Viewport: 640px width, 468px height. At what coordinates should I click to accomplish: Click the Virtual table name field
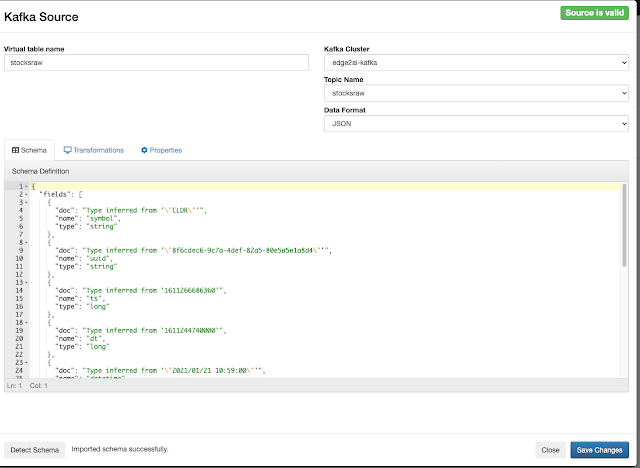pos(156,63)
